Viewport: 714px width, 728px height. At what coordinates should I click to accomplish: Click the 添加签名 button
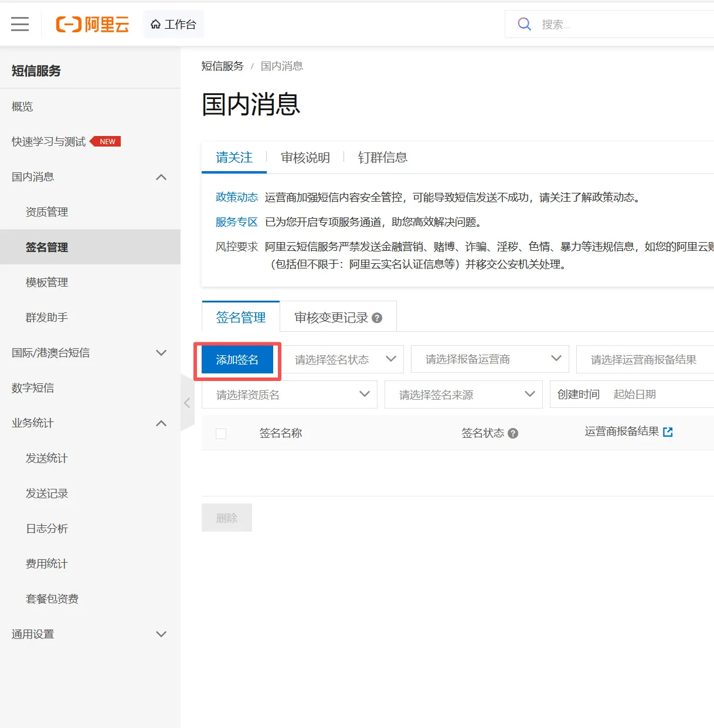coord(237,359)
